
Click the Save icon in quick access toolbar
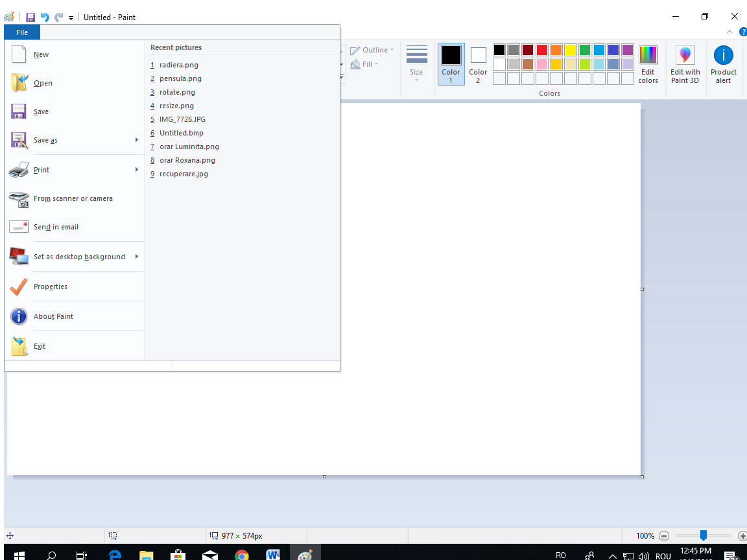[30, 17]
